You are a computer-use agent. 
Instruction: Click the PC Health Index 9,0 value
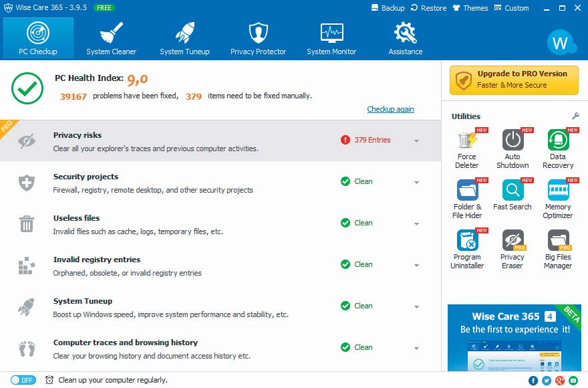click(x=137, y=79)
